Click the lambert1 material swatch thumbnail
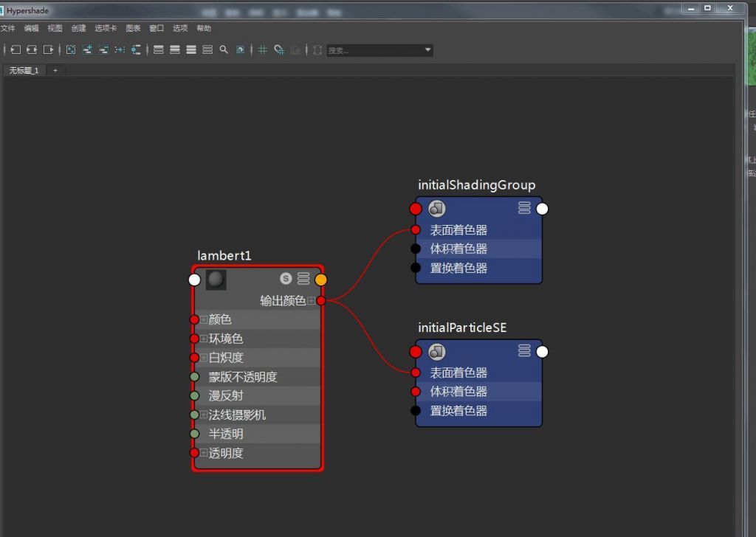756x537 pixels. click(216, 280)
